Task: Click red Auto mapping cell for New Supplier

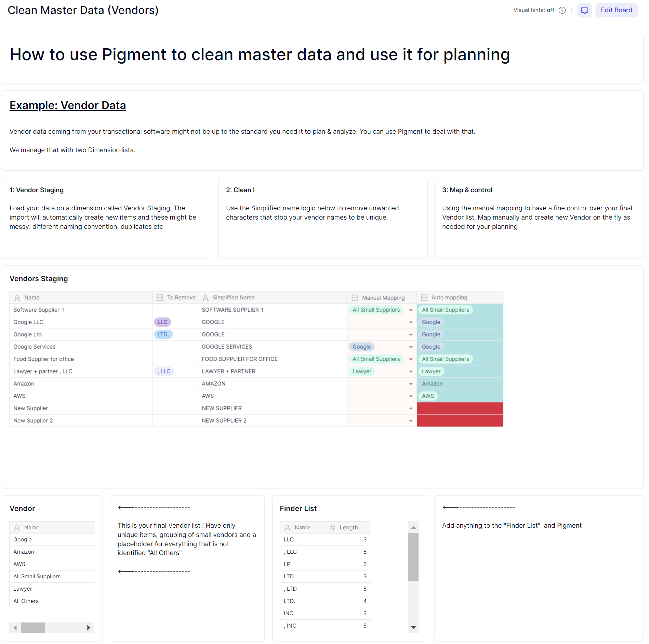Action: [460, 408]
